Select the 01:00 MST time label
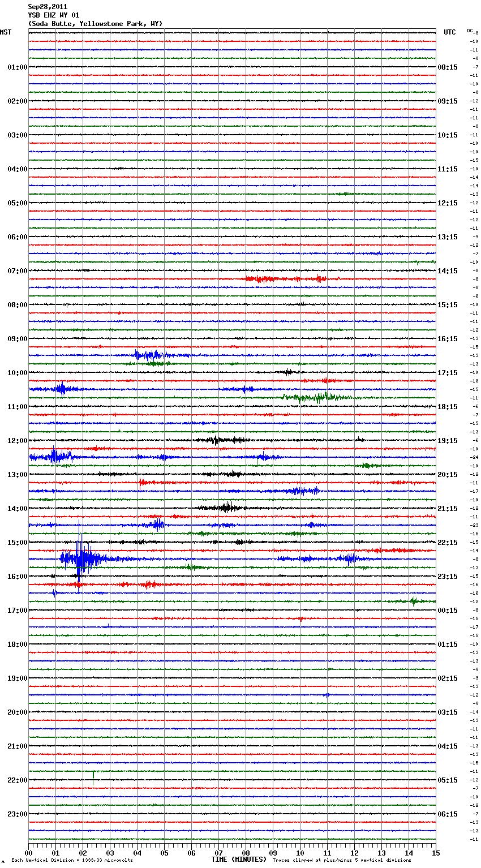 pyautogui.click(x=18, y=67)
